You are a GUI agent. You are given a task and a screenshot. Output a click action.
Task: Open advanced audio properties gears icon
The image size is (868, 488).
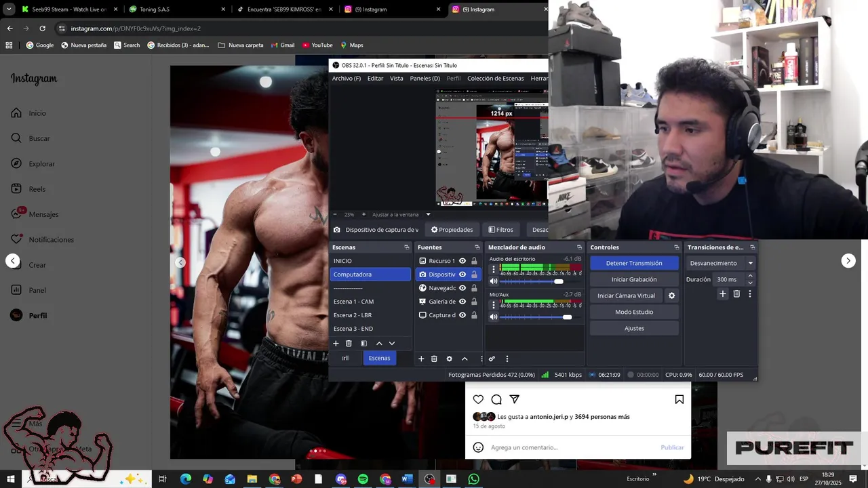492,359
